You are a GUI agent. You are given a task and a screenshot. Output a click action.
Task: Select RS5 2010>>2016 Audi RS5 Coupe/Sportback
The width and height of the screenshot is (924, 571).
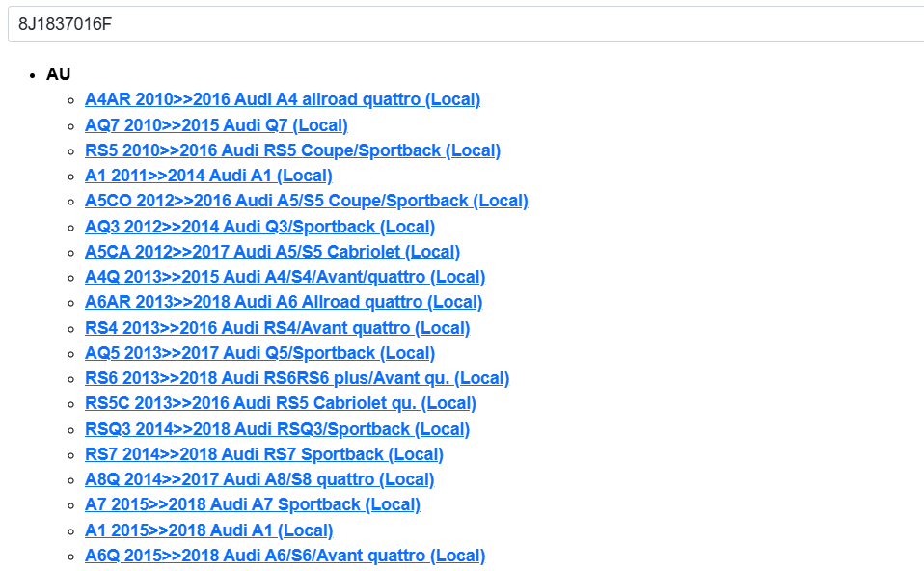[292, 150]
